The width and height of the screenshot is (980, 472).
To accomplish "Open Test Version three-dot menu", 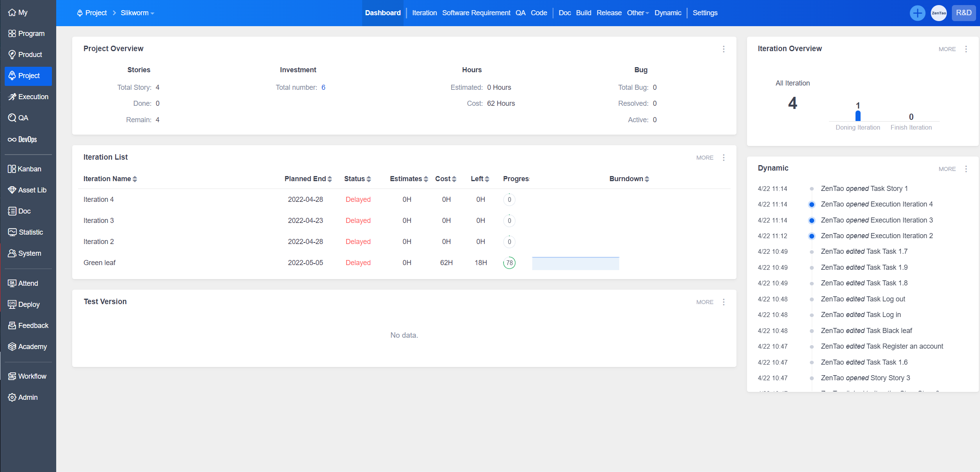I will 724,302.
